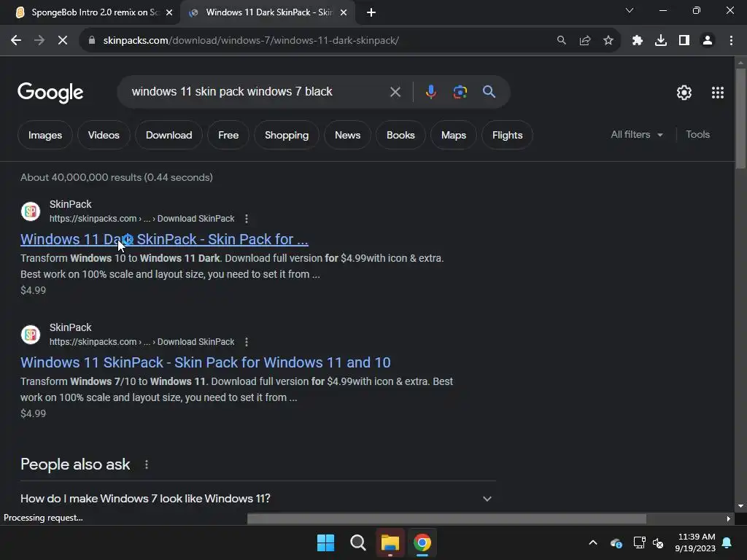The image size is (747, 560).
Task: Click the forward navigation arrow
Action: tap(39, 41)
